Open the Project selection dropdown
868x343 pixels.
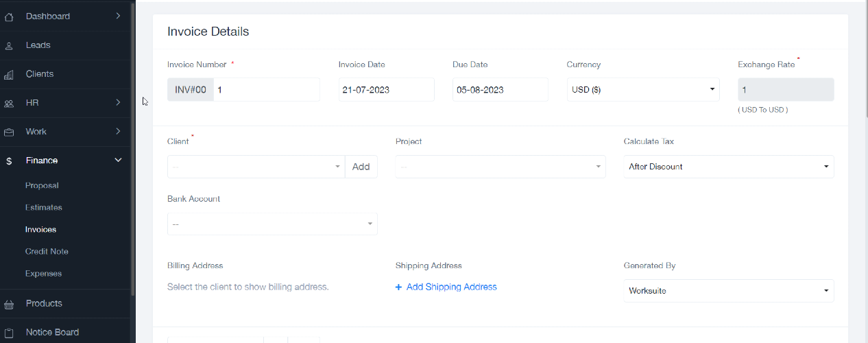coord(501,167)
